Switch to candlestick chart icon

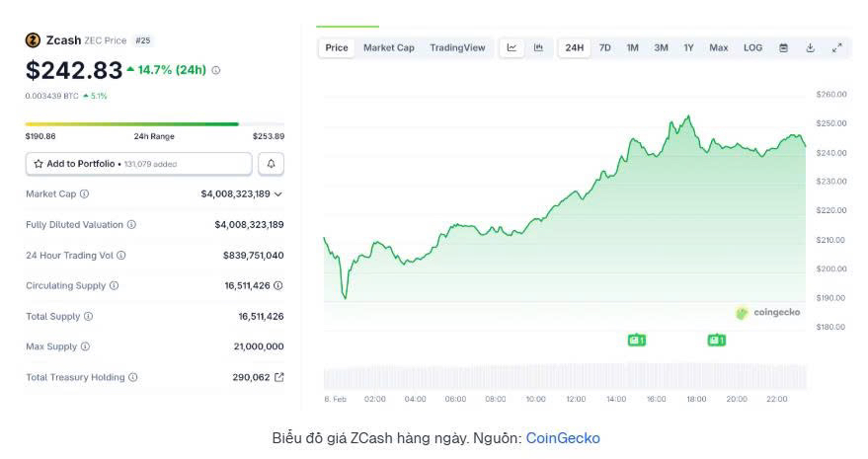tap(538, 48)
